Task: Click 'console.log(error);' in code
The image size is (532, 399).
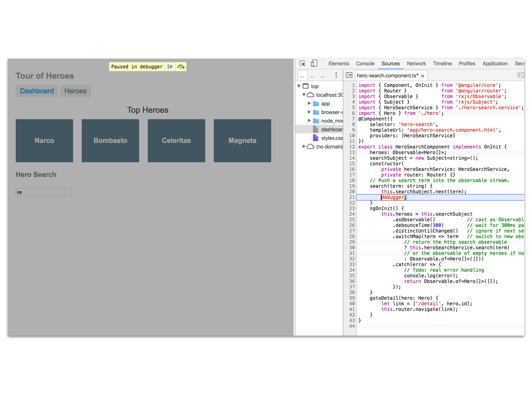Action: tap(431, 275)
